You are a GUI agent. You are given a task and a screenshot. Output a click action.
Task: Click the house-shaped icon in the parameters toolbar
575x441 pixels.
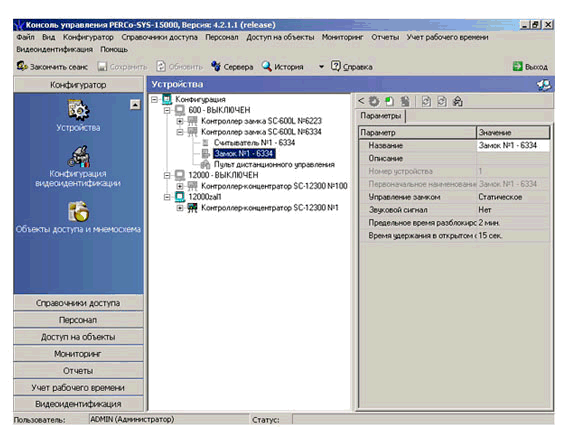pos(458,102)
